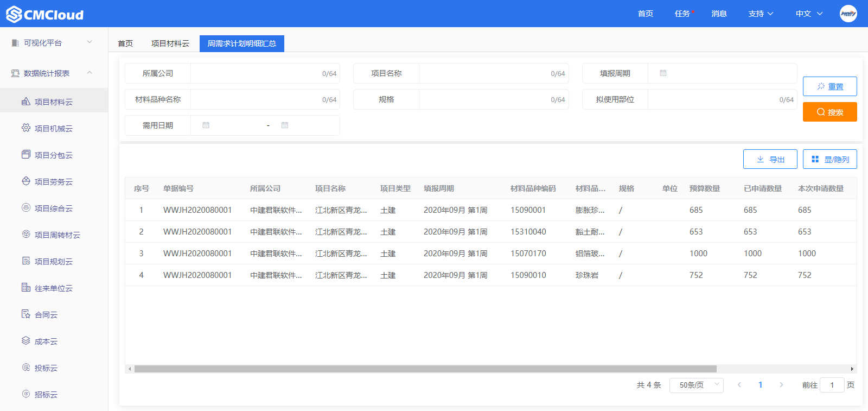
Task: Click the scrollbar right arrow
Action: (852, 369)
